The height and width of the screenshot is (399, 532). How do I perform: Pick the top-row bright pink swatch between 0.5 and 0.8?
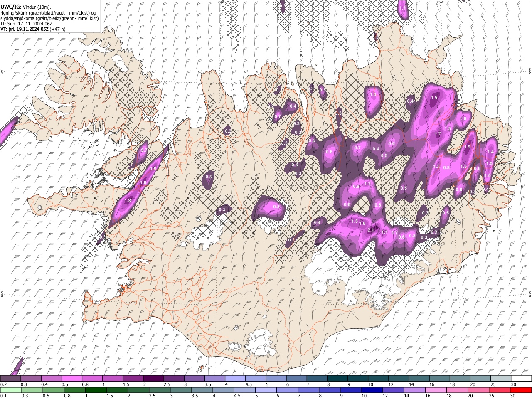[71, 378]
